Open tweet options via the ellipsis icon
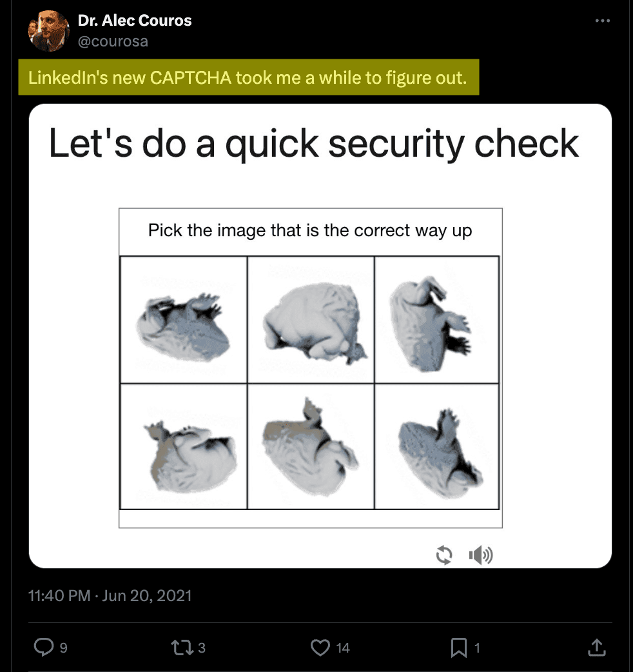This screenshot has width=633, height=672. coord(603,20)
